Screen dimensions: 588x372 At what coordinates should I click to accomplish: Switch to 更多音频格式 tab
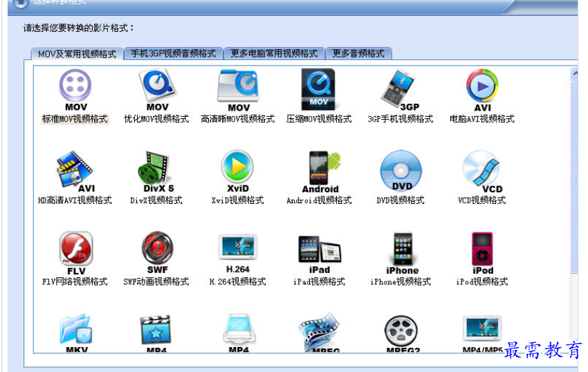[358, 54]
